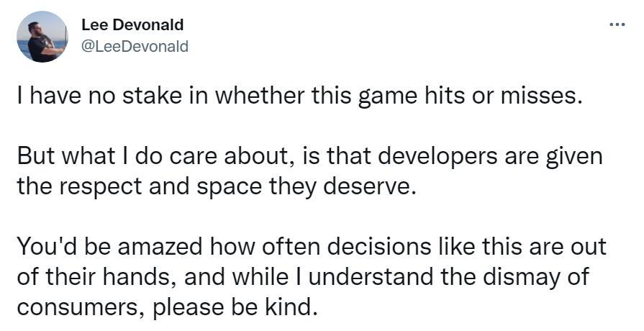Open the tweet's three-dot more options menu

617,24
